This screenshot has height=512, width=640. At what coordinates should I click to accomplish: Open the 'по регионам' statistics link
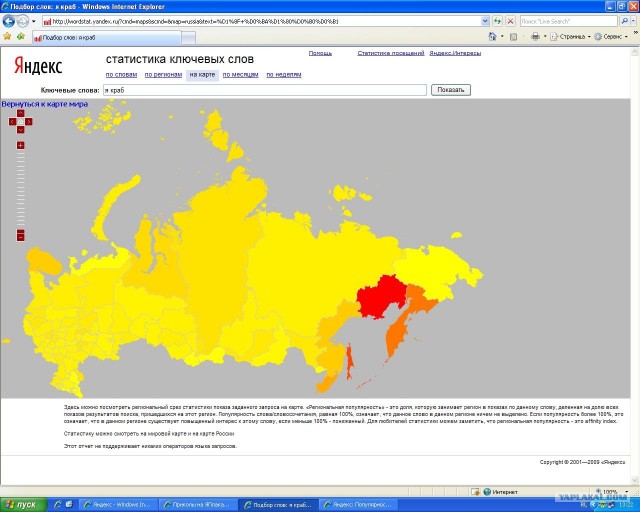pyautogui.click(x=163, y=75)
